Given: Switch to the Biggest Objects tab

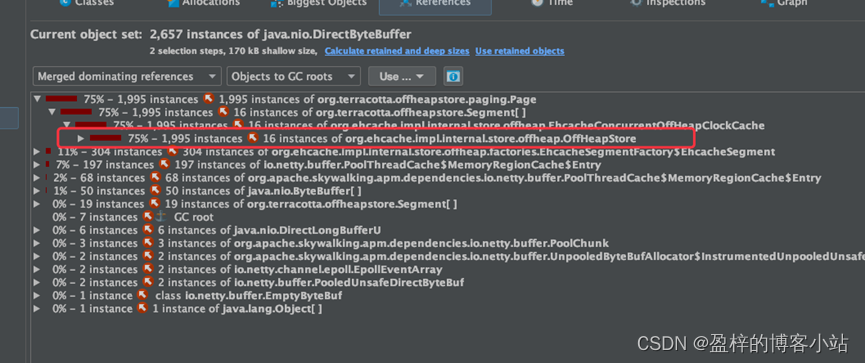Looking at the screenshot, I should (x=318, y=3).
